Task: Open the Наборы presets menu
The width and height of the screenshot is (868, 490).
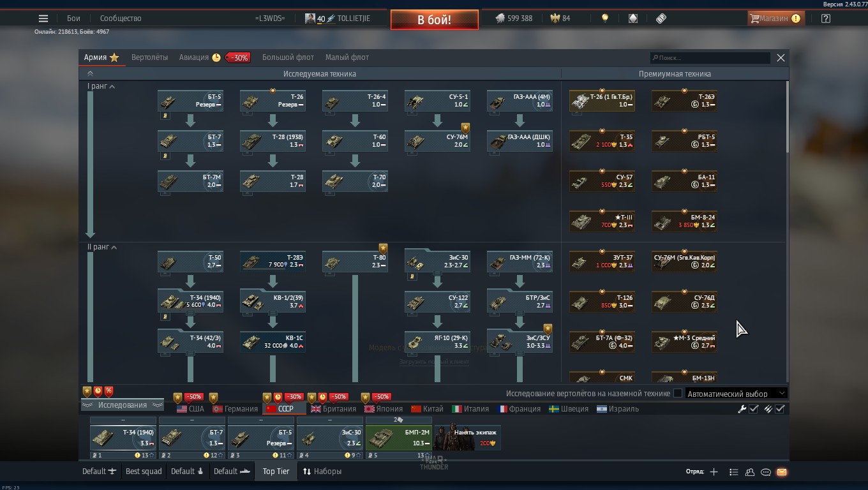Action: [322, 471]
